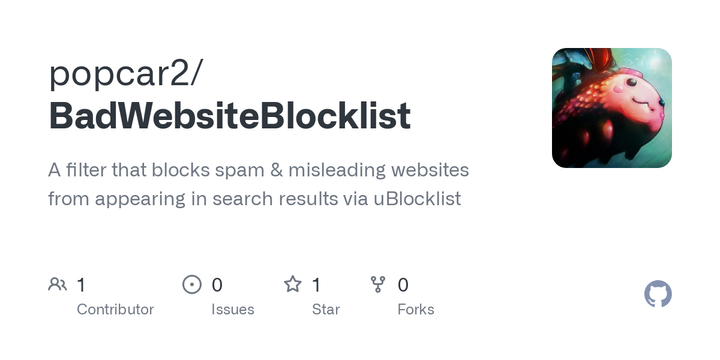Click the word uBlocklist in description
Viewport: 720px width, 360px height.
coord(417,199)
